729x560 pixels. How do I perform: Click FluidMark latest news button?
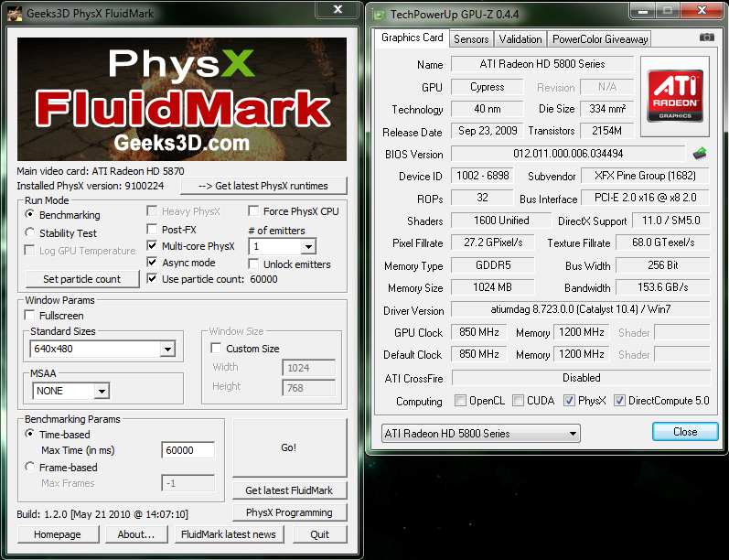[x=229, y=534]
